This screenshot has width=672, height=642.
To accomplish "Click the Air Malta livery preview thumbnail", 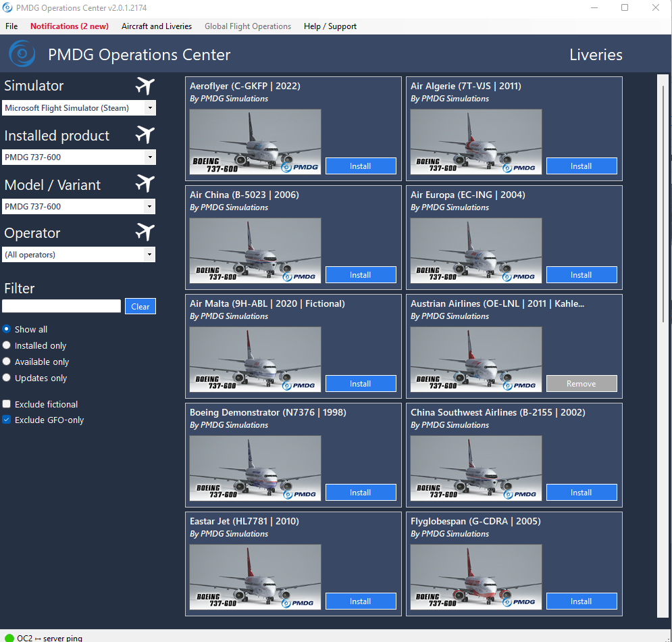I will coord(255,360).
